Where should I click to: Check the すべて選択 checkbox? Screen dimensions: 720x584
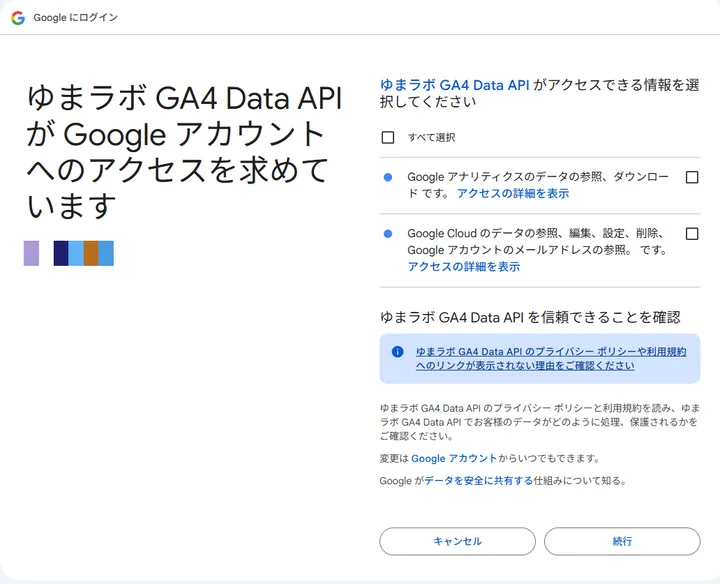(388, 137)
